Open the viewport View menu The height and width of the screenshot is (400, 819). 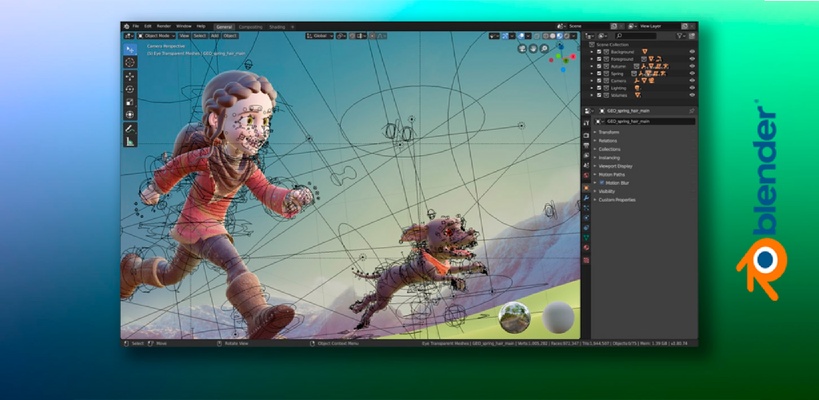pos(184,36)
